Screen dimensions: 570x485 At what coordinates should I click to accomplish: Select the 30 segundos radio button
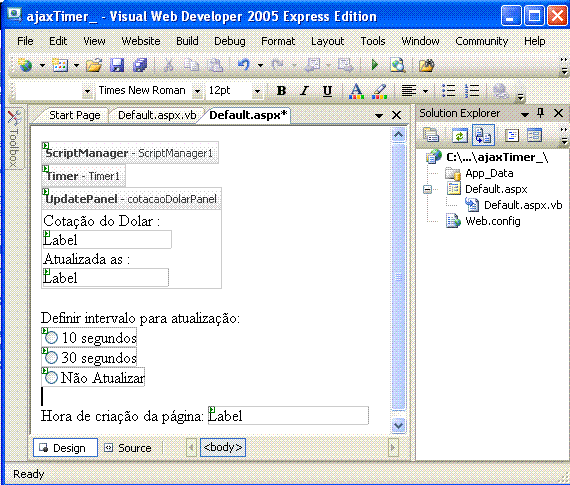[51, 358]
